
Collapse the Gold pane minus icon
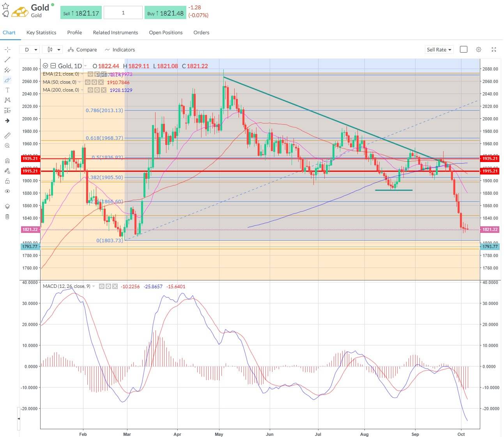point(53,66)
